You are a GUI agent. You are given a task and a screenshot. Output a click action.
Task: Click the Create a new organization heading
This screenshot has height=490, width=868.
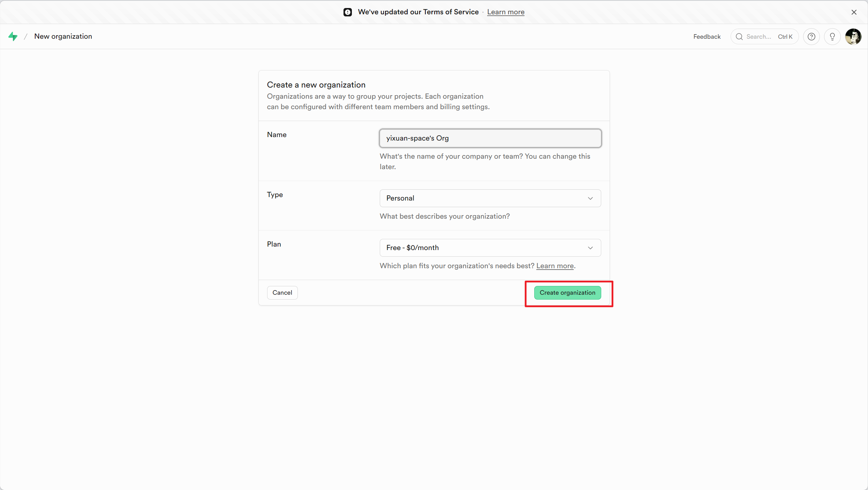(316, 85)
